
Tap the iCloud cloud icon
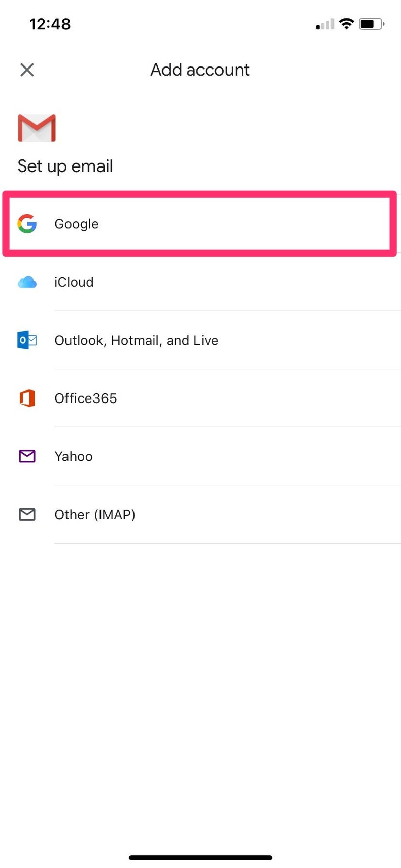[x=27, y=282]
